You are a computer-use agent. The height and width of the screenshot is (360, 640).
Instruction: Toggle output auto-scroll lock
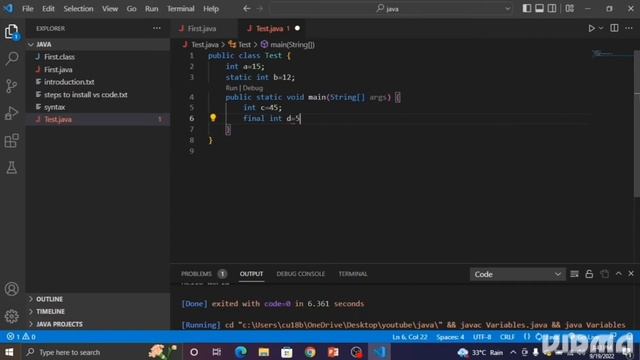click(589, 274)
